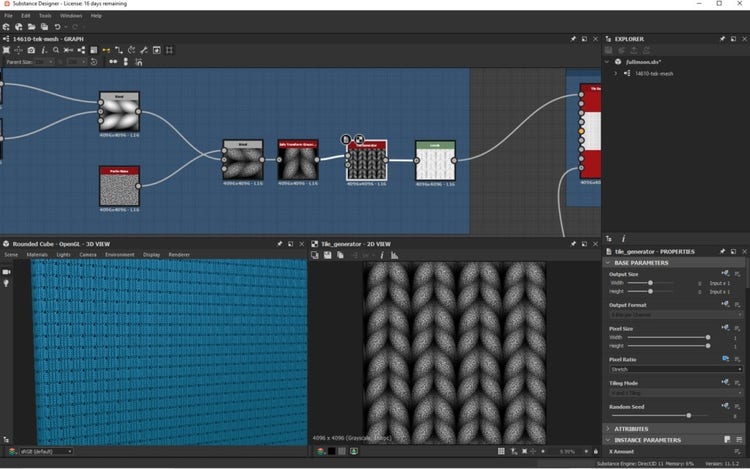Open Renderer menu in 3D View
Image resolution: width=750 pixels, height=469 pixels.
[179, 255]
